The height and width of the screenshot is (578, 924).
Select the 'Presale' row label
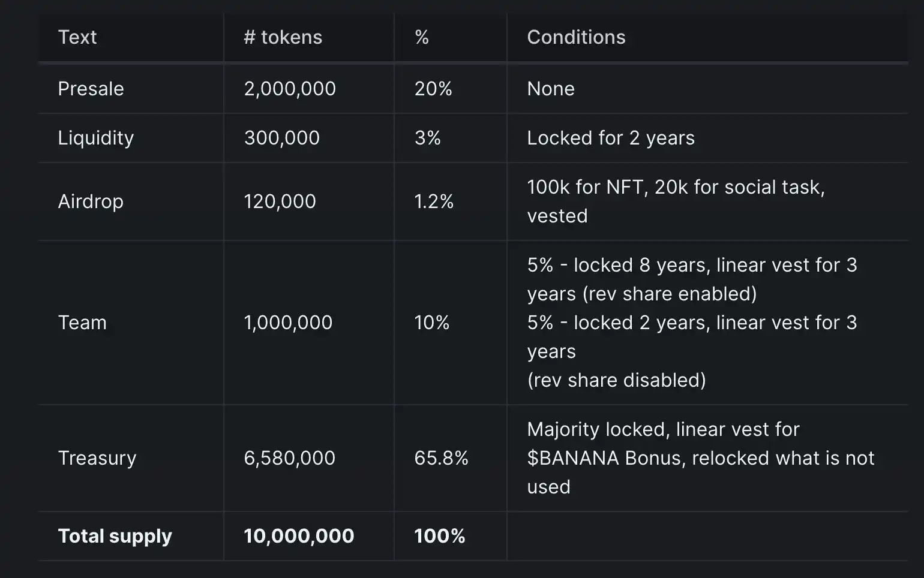[91, 89]
